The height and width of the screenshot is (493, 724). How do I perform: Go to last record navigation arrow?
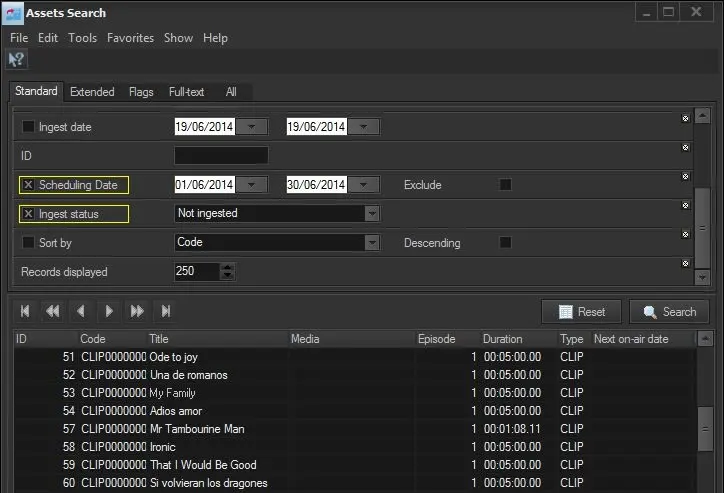(166, 311)
